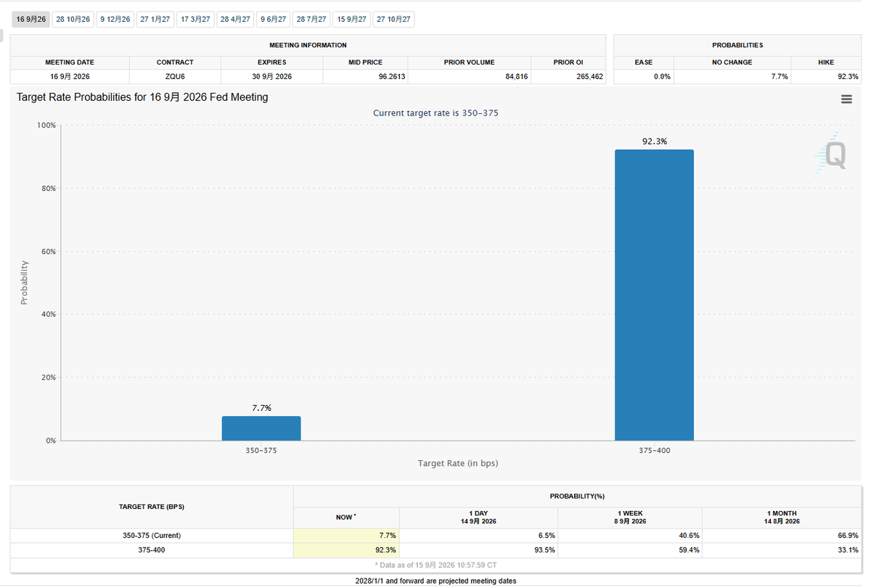Click the meeting date cell 16 9月 2026

pos(70,76)
